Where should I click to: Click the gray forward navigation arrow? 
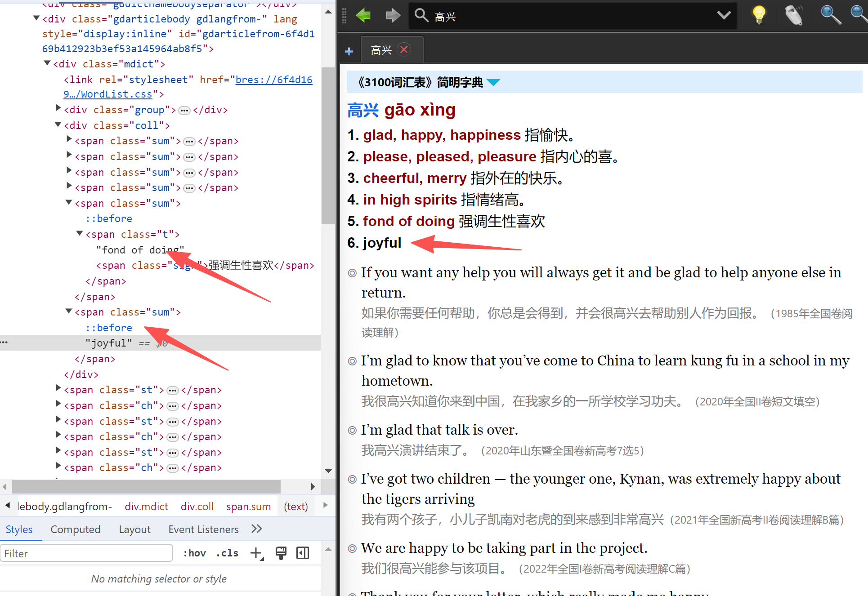coord(393,16)
